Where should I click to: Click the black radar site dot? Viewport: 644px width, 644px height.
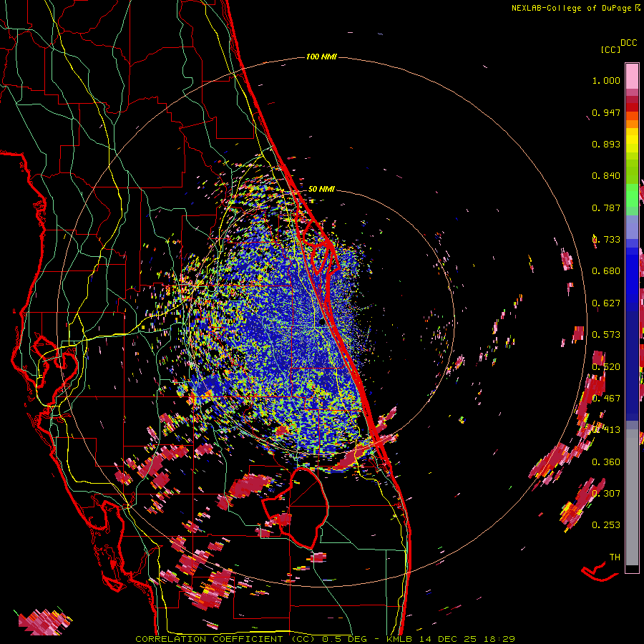click(322, 323)
